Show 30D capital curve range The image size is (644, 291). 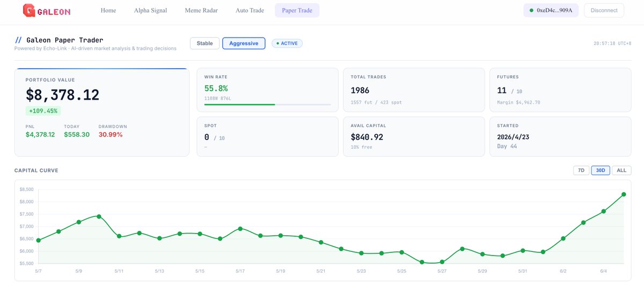601,170
